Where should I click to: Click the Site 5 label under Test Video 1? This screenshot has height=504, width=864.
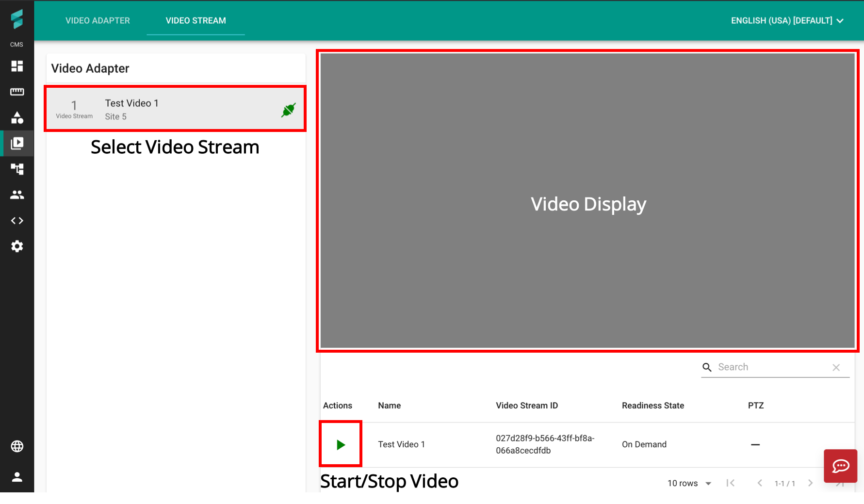click(115, 117)
